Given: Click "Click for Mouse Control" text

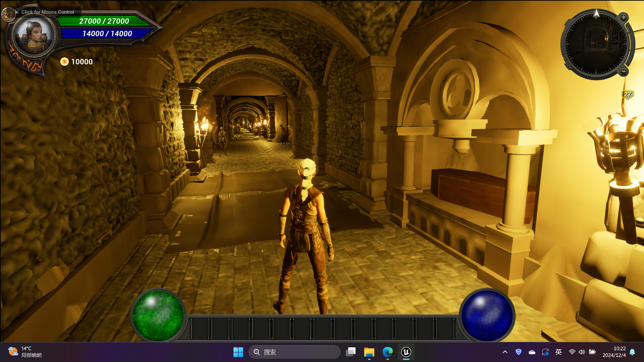Looking at the screenshot, I should [48, 12].
